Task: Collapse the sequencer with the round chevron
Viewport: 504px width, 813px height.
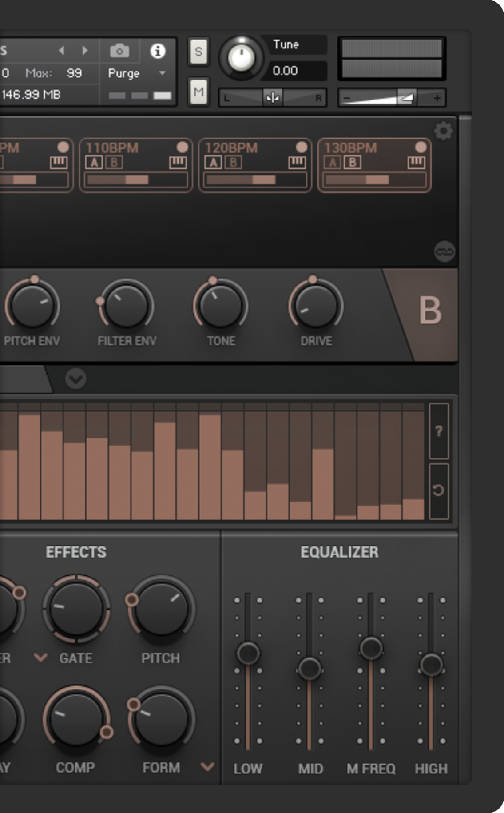Action: (x=75, y=379)
